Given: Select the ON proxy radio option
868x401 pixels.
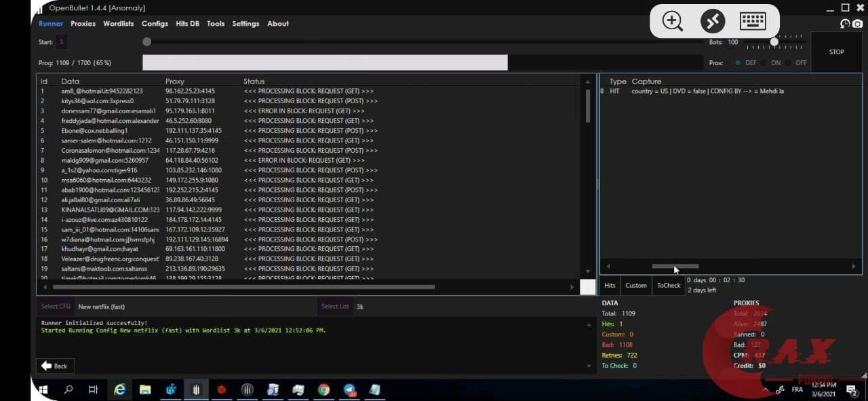Looking at the screenshot, I should pos(764,62).
